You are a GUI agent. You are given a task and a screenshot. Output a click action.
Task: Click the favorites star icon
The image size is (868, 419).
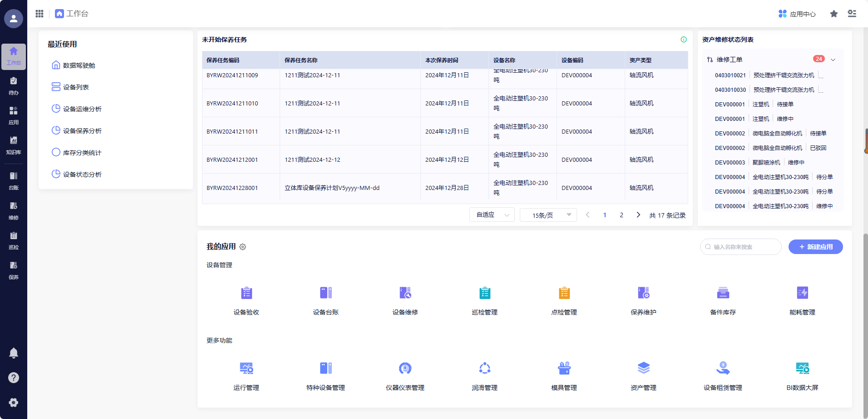tap(833, 14)
